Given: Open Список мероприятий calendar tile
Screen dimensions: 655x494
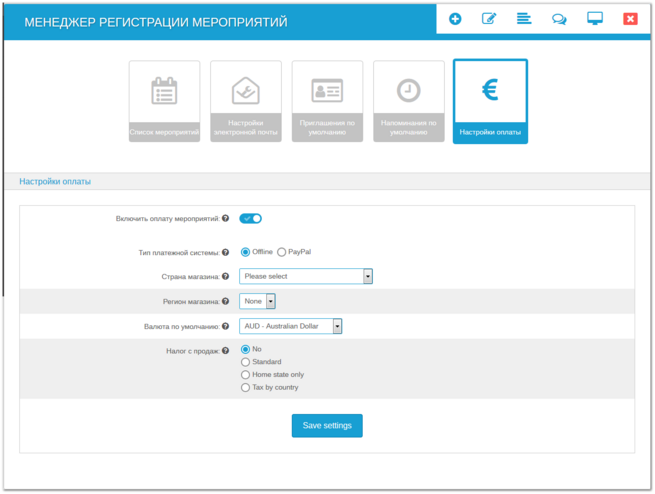Looking at the screenshot, I should (x=164, y=101).
